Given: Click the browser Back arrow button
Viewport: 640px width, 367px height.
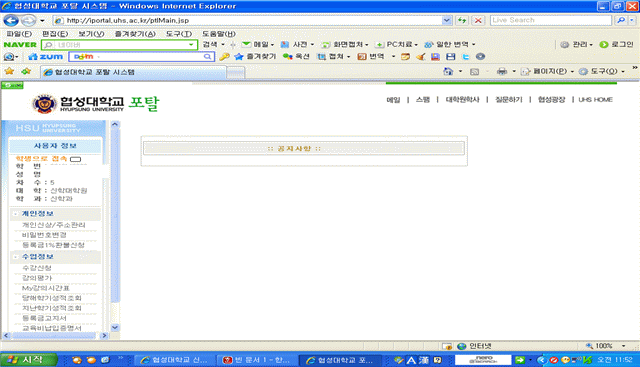Looking at the screenshot, I should point(11,20).
